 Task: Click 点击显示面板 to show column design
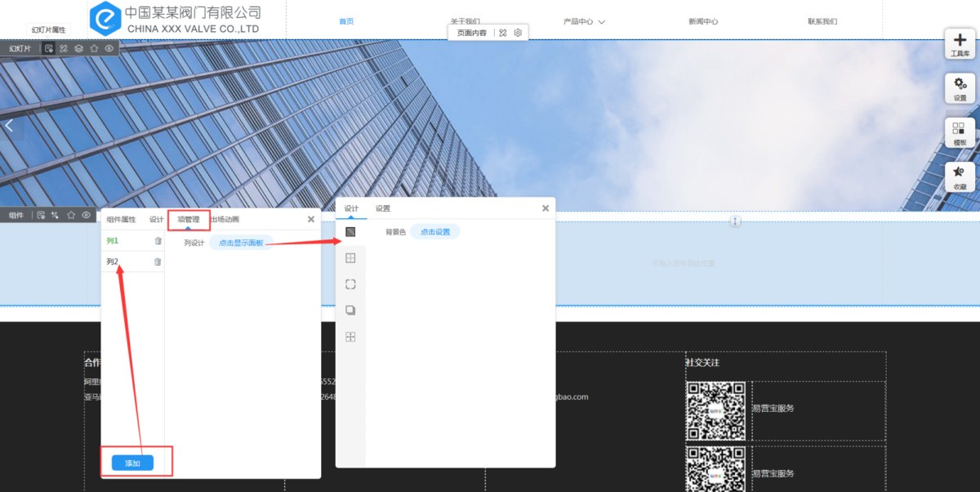tap(241, 243)
